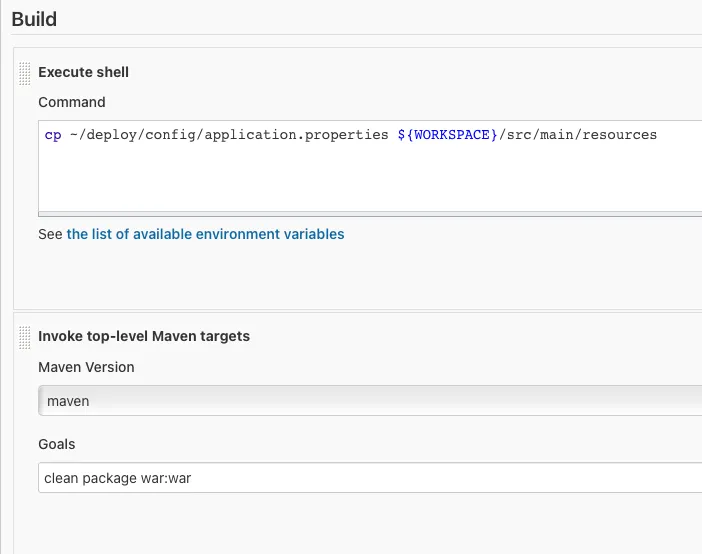Click the Invoke top-level Maven targets drag handle
This screenshot has height=554, width=702.
(25, 337)
